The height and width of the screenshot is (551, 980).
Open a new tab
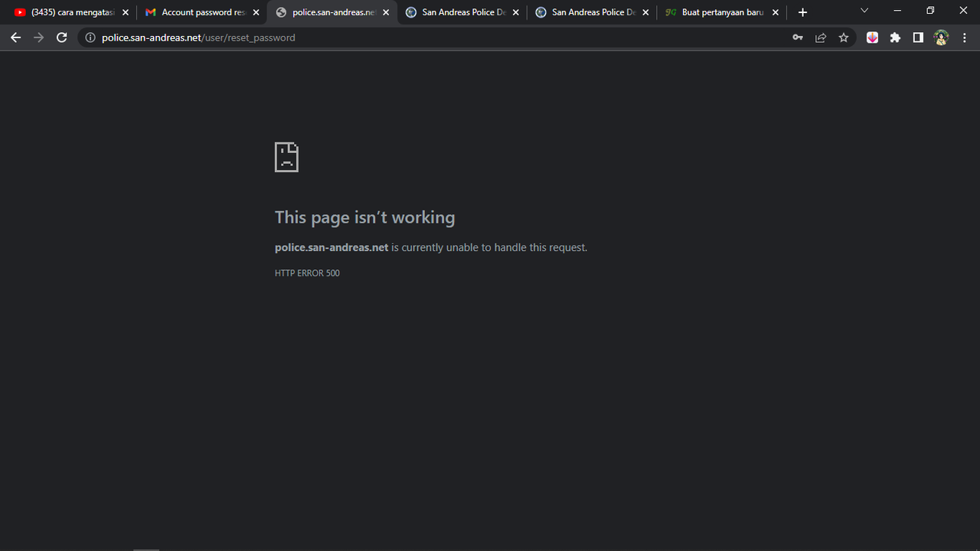tap(802, 12)
